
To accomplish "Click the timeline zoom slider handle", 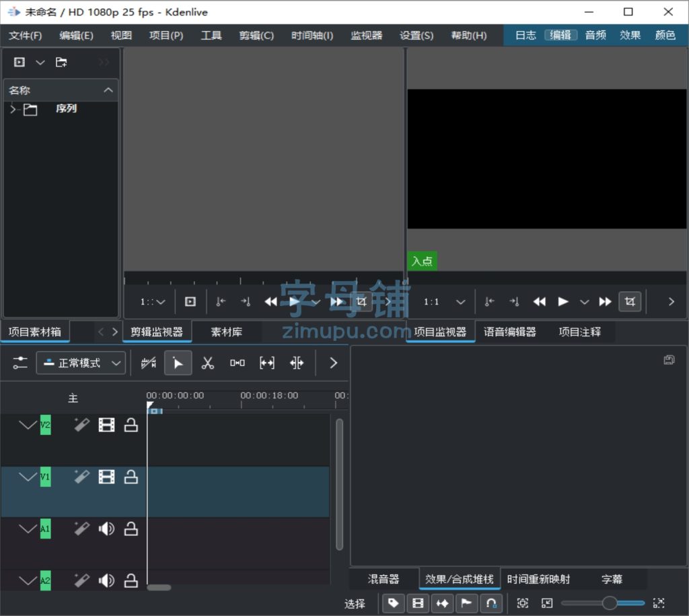I will click(x=610, y=603).
